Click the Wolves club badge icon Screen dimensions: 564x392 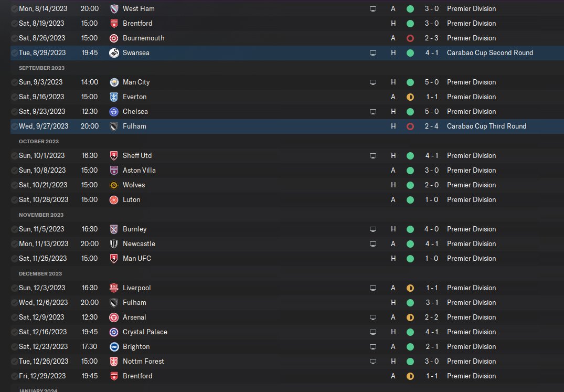click(x=114, y=185)
